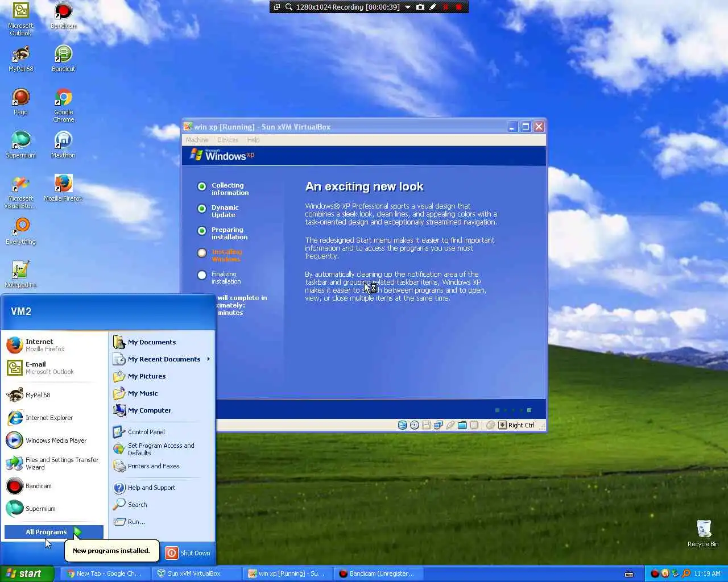The height and width of the screenshot is (582, 728).
Task: Open Bandicam desktop shortcut
Action: click(x=63, y=15)
